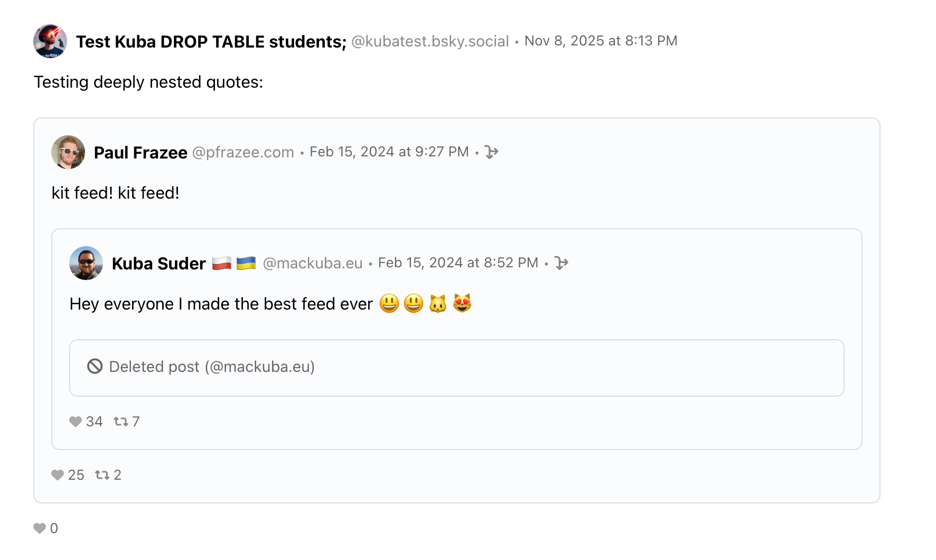Click the Feb 15, 2024 at 9:27 PM timestamp
The image size is (936, 560).
(x=389, y=152)
